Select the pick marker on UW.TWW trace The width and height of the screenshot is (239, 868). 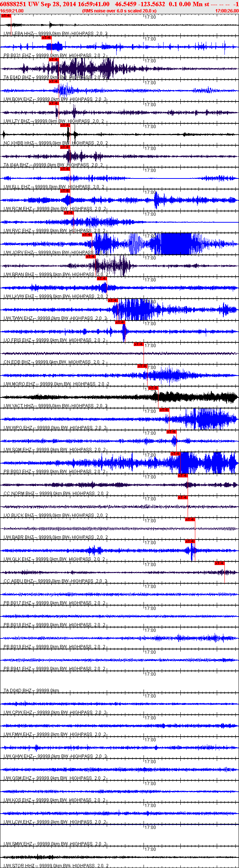point(113,300)
